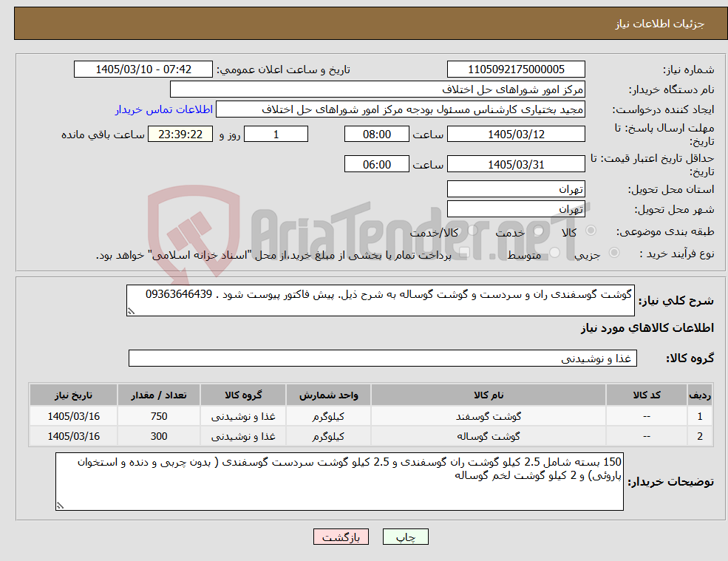Click the resize handle of description text area
The image size is (728, 561).
click(x=131, y=312)
